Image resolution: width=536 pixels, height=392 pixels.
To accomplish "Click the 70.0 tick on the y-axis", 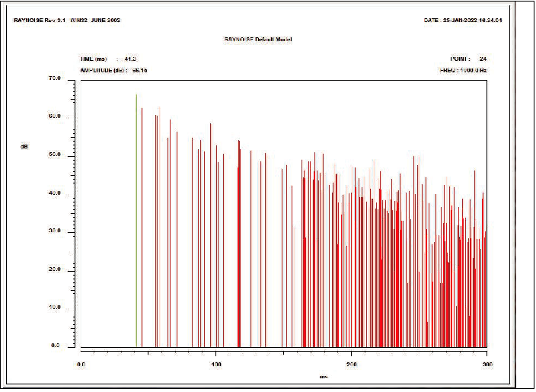I will (53, 78).
